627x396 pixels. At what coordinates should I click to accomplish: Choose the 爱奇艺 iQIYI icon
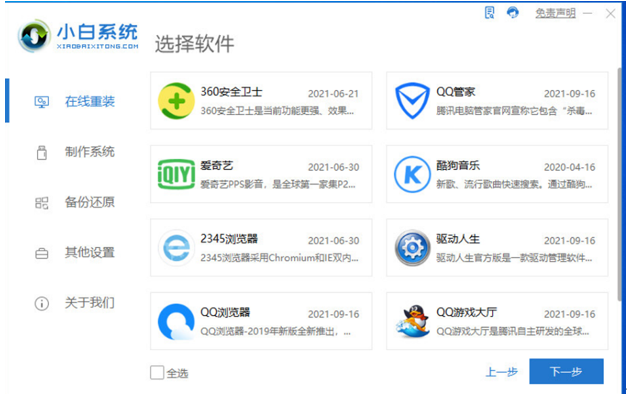pyautogui.click(x=176, y=174)
